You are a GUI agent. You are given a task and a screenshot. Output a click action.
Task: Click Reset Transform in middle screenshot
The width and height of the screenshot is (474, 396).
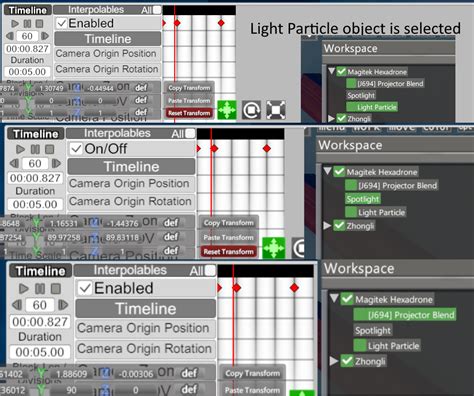(x=229, y=252)
